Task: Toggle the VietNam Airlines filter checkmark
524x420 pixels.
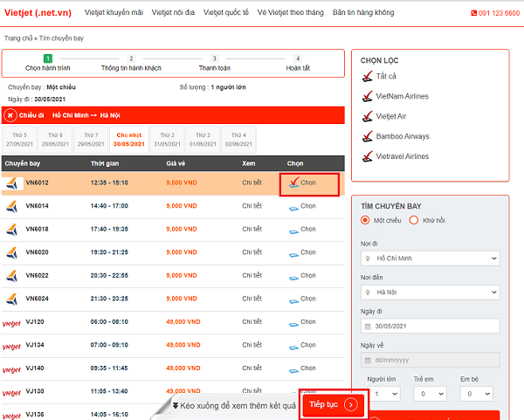Action: [x=368, y=96]
